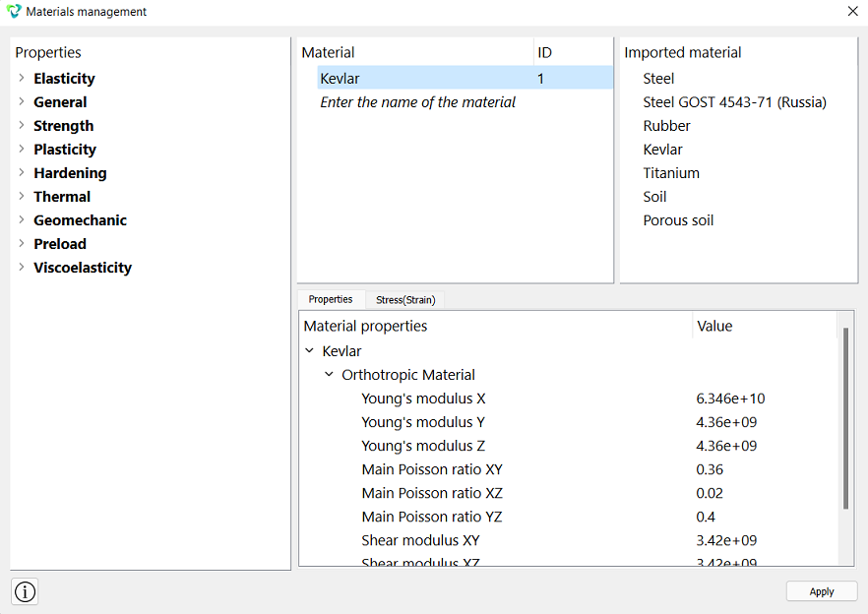Screen dimensions: 868x614
Task: Apply the material changes
Action: click(x=822, y=591)
